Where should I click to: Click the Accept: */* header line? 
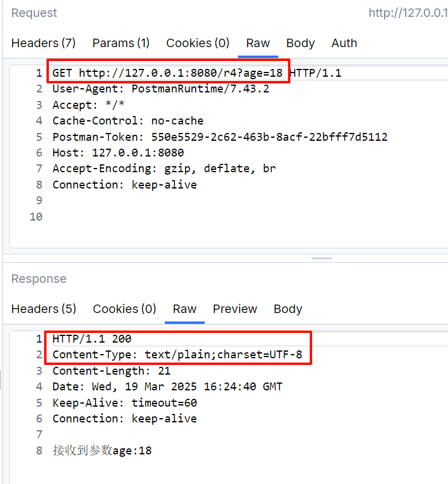coord(88,105)
